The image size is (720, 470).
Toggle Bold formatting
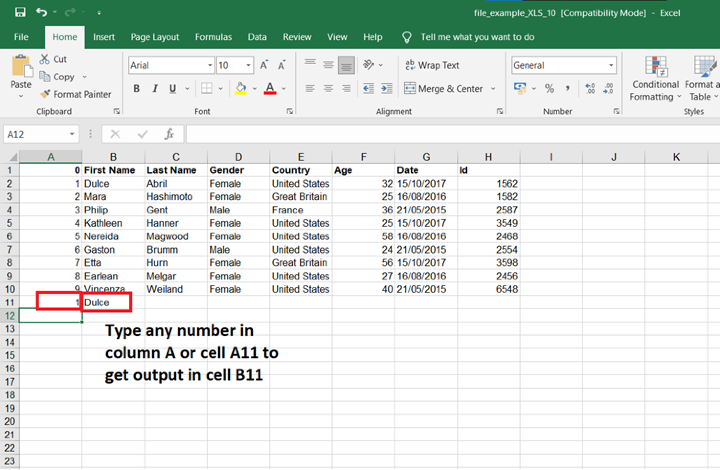(x=135, y=89)
